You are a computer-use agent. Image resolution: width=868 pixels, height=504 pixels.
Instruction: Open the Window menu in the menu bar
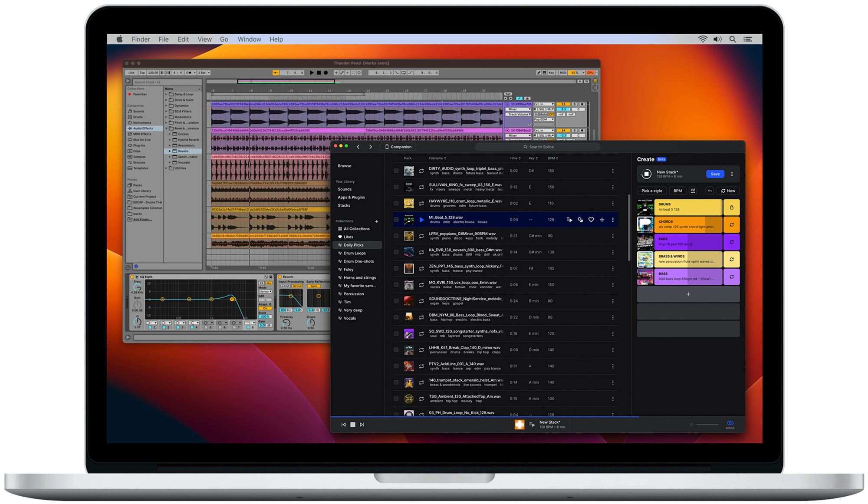[x=249, y=39]
